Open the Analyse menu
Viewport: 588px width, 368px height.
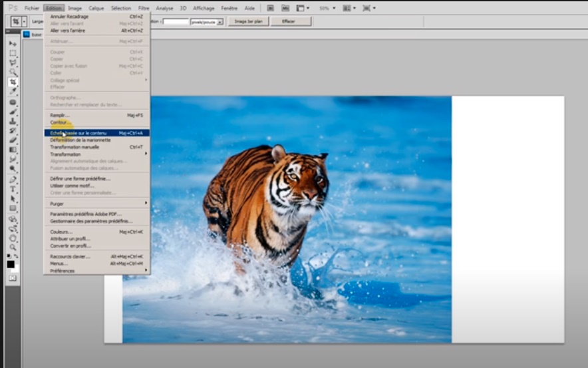click(164, 8)
